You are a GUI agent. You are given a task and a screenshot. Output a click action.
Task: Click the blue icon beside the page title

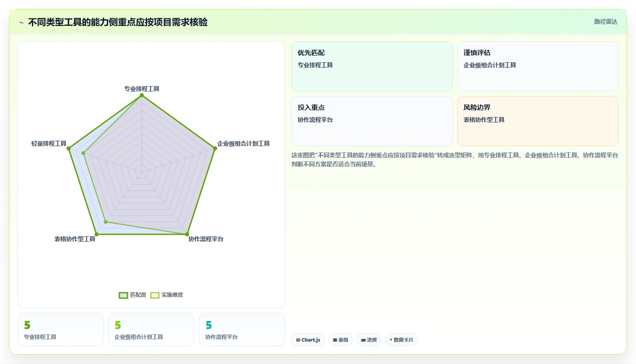[x=21, y=22]
